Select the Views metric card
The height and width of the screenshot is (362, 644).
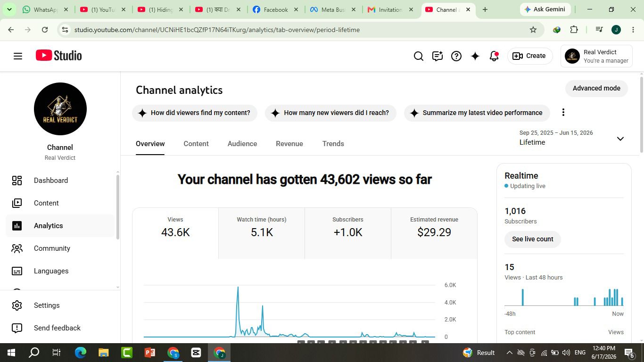[175, 233]
